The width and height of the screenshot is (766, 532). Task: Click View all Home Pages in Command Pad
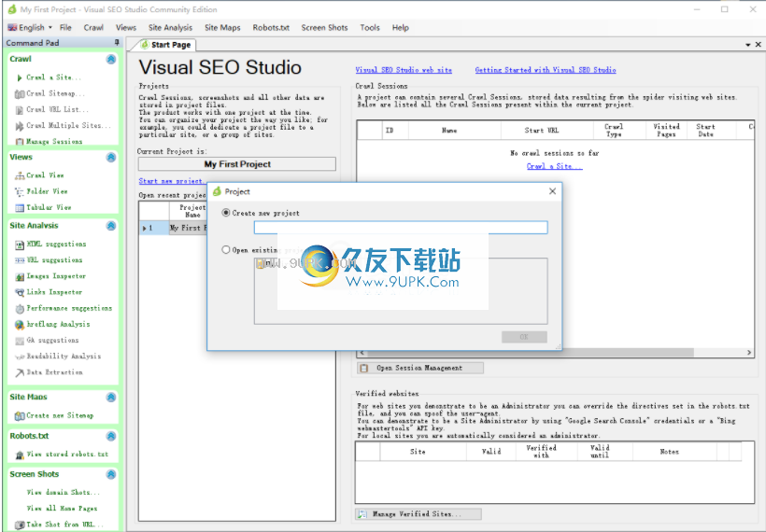coord(62,509)
